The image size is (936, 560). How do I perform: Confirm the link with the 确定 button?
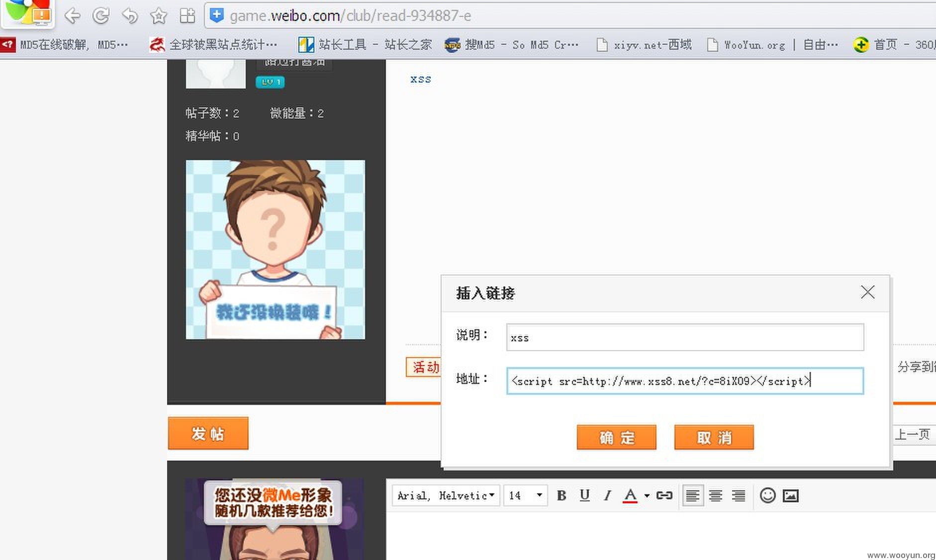click(616, 437)
